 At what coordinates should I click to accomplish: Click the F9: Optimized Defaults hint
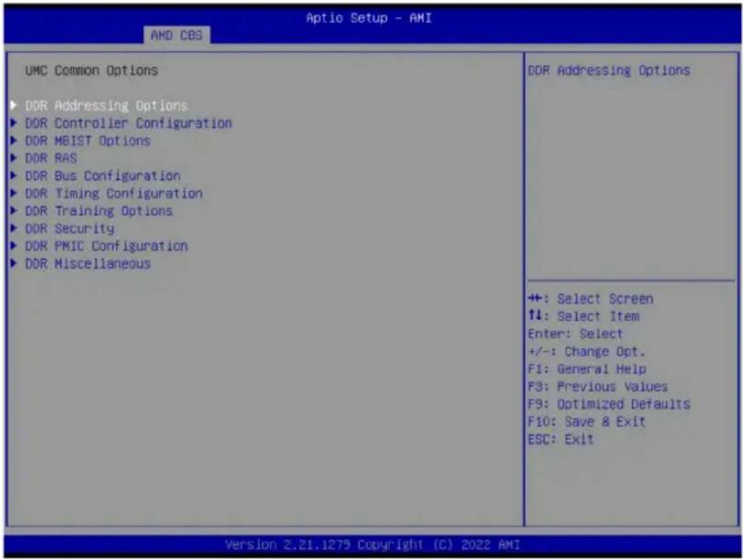tap(609, 404)
